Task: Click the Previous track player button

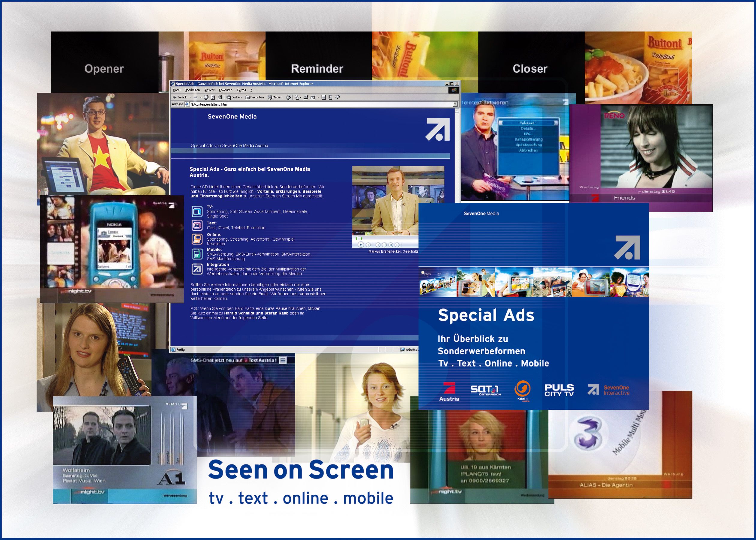Action: (378, 245)
